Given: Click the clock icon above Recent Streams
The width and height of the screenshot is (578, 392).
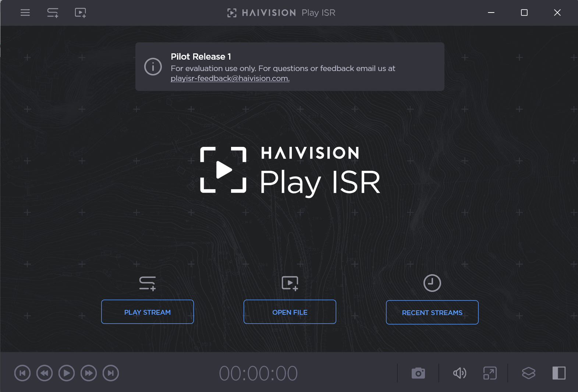Looking at the screenshot, I should click(x=432, y=283).
